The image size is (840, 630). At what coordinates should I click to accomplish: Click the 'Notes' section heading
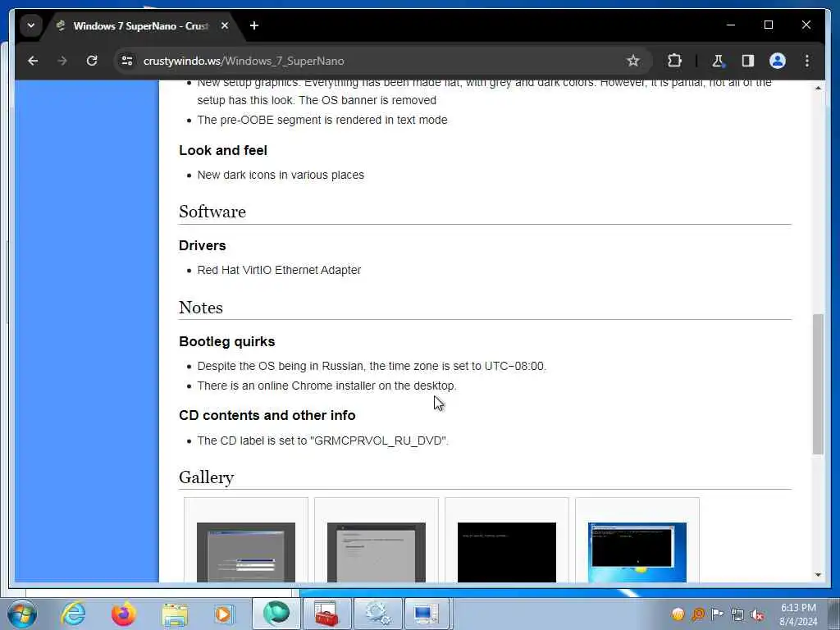(201, 308)
